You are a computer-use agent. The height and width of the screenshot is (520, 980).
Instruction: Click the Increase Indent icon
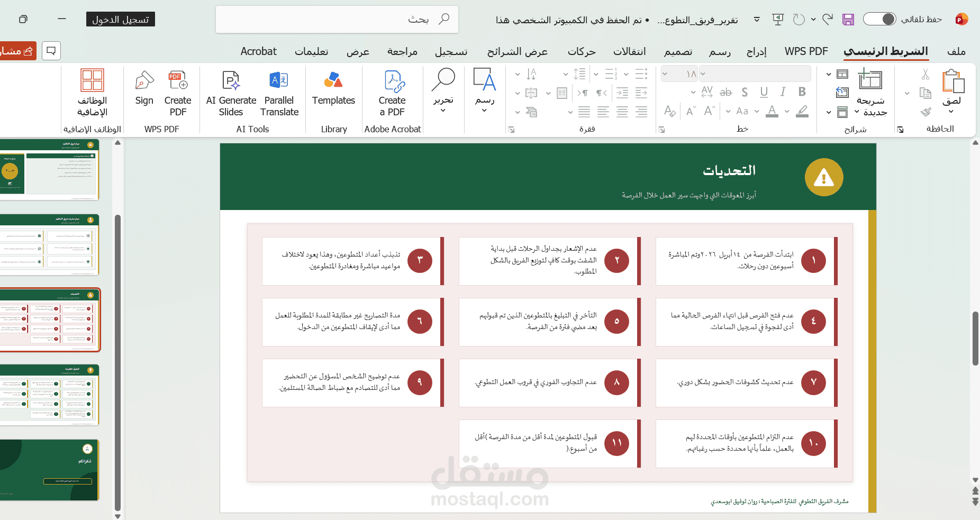pyautogui.click(x=622, y=93)
